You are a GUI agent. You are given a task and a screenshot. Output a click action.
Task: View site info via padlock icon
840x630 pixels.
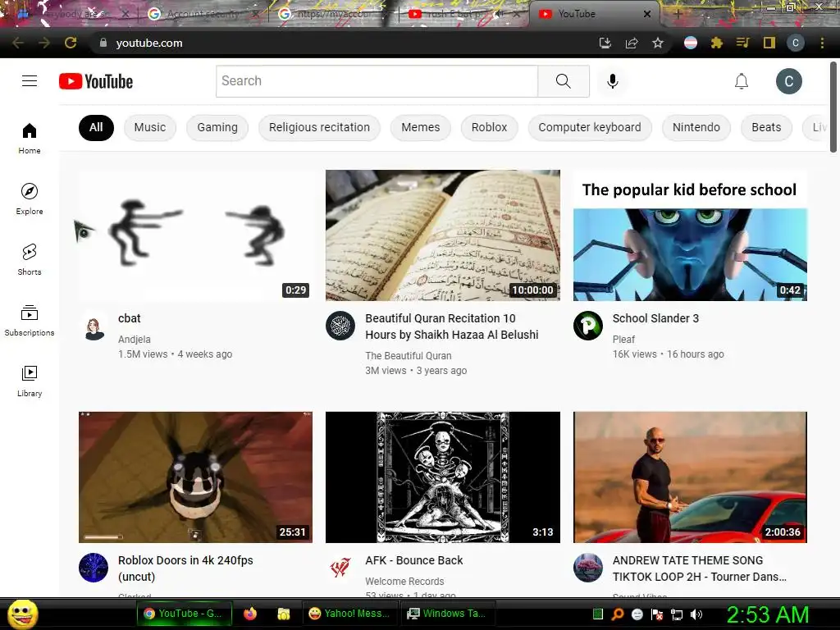coord(103,43)
